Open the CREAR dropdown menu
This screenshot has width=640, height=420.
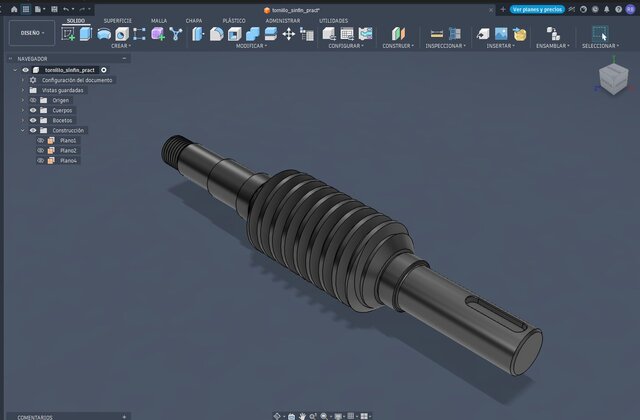121,46
